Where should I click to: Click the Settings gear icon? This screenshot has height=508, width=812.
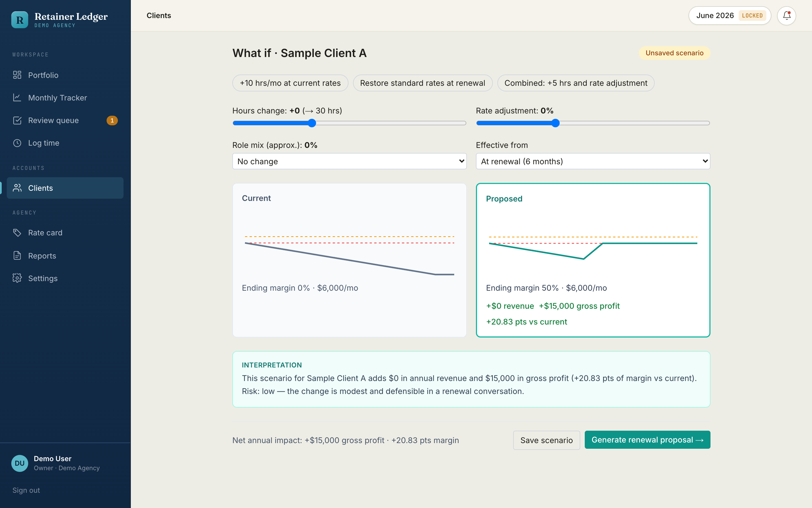[x=17, y=278]
